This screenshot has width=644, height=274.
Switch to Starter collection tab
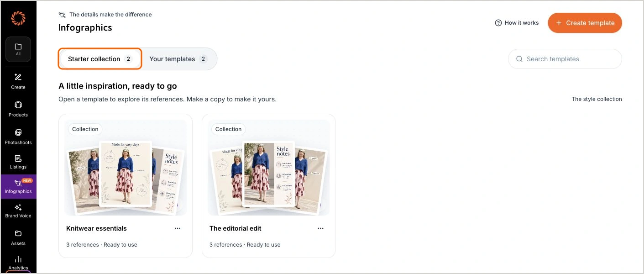(100, 59)
